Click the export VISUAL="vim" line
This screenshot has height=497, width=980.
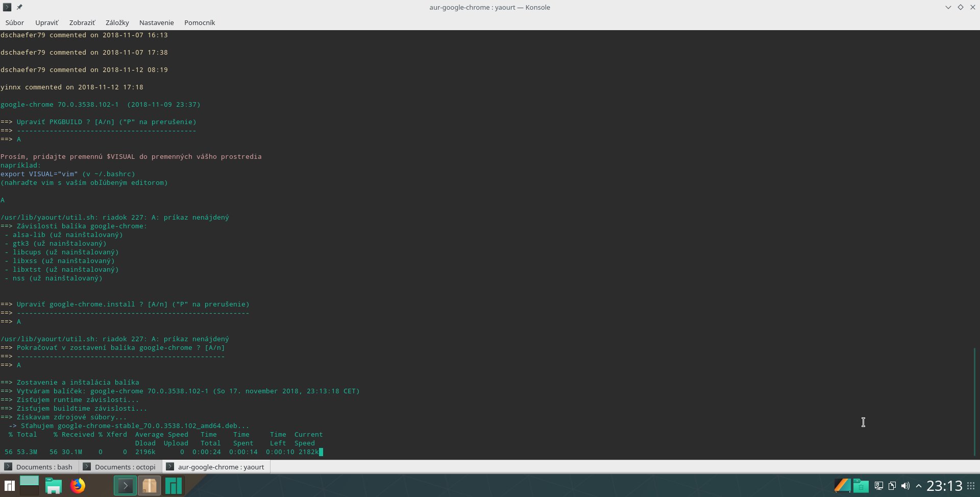(68, 174)
